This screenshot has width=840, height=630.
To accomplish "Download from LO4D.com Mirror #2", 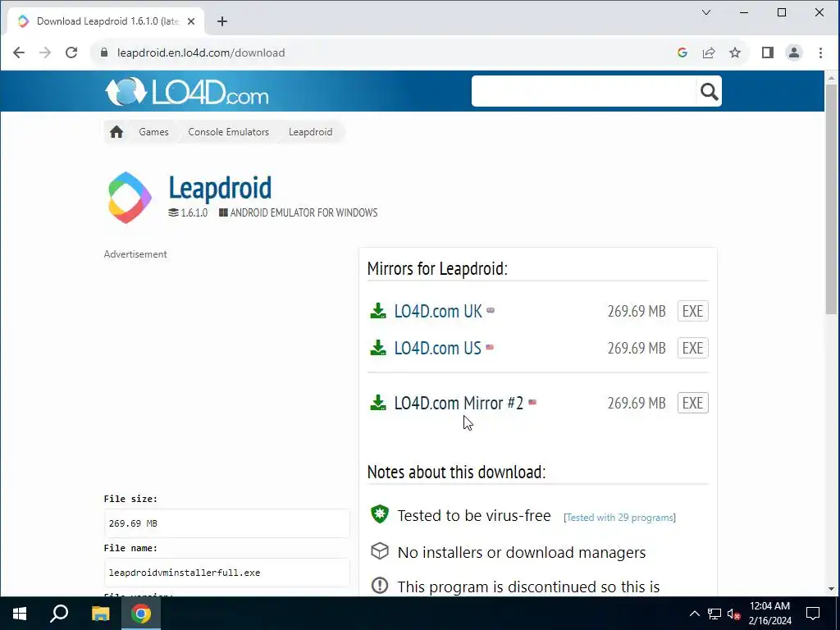I will tap(459, 403).
